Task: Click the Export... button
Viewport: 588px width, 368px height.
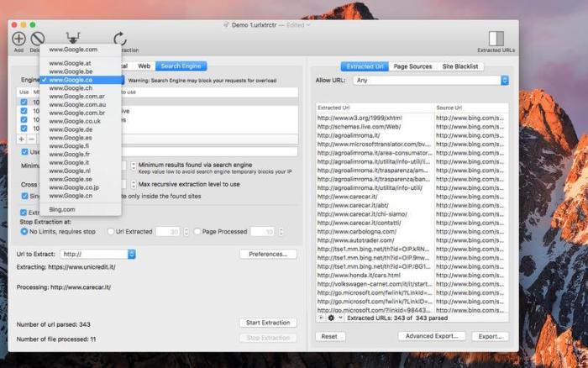Action: (490, 336)
